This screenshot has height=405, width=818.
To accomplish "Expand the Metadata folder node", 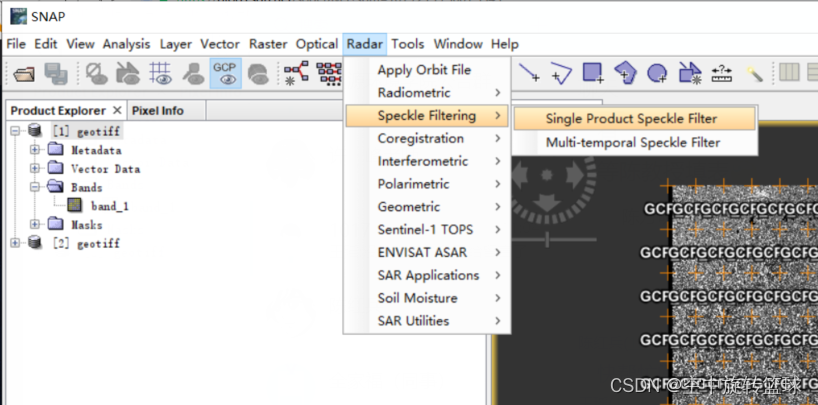I will [x=35, y=150].
